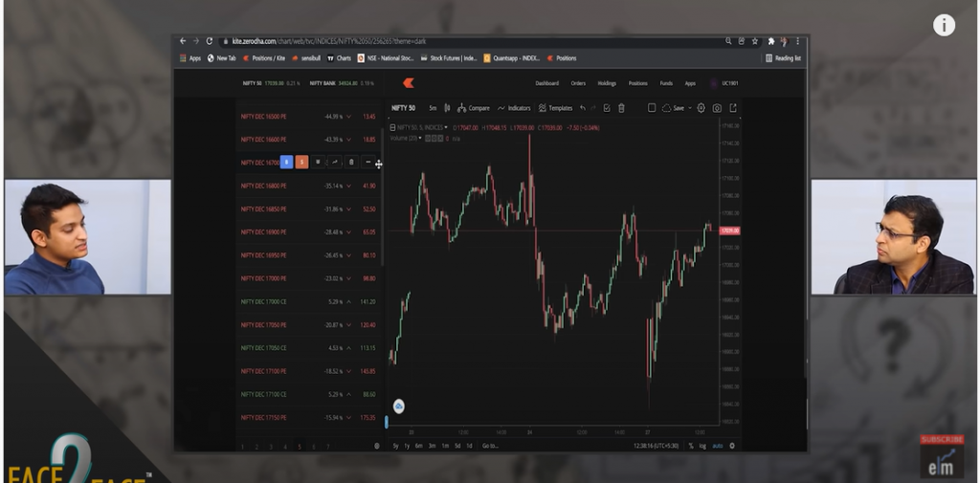The image size is (980, 483).
Task: Expand chevron on NIFTY DEC 17000 CE row
Action: click(348, 302)
